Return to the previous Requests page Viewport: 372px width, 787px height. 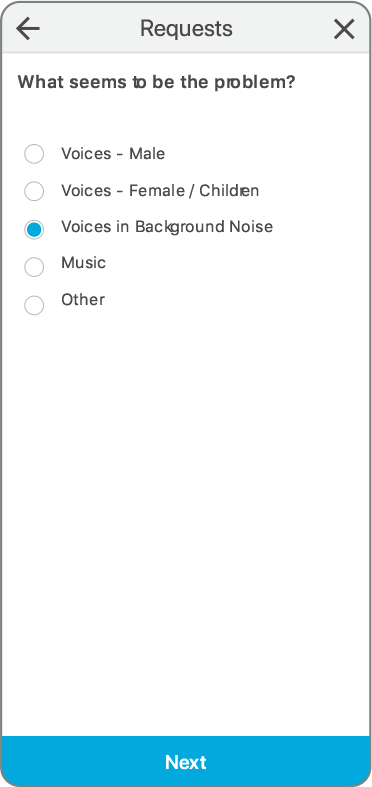click(x=28, y=29)
